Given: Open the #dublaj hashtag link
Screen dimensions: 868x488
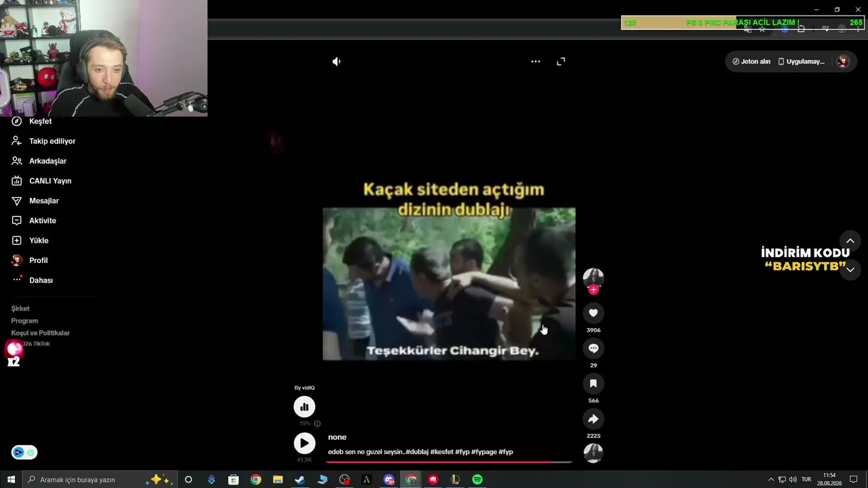Looking at the screenshot, I should tap(417, 452).
